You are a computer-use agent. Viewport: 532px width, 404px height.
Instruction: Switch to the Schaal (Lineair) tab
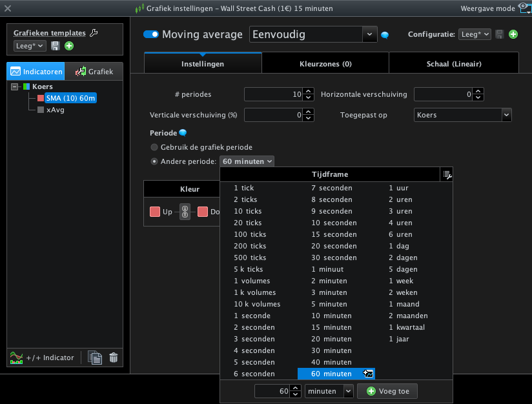tap(454, 64)
